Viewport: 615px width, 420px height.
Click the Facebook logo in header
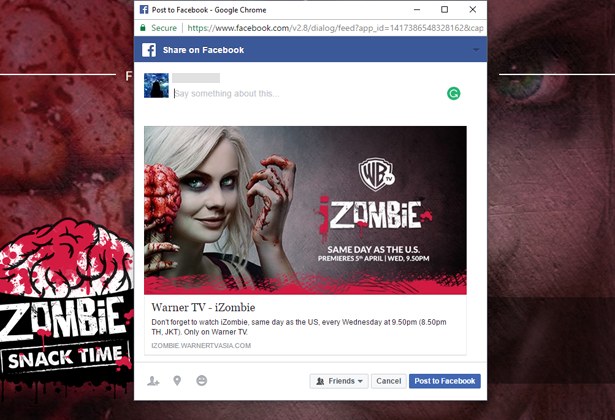coord(149,50)
